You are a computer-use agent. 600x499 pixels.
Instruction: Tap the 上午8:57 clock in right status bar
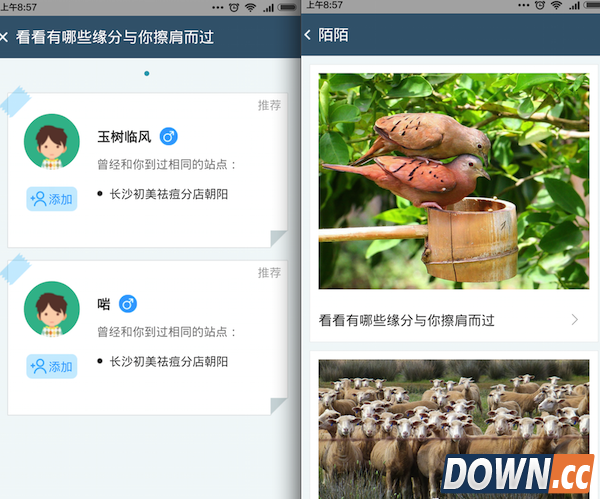[324, 5]
